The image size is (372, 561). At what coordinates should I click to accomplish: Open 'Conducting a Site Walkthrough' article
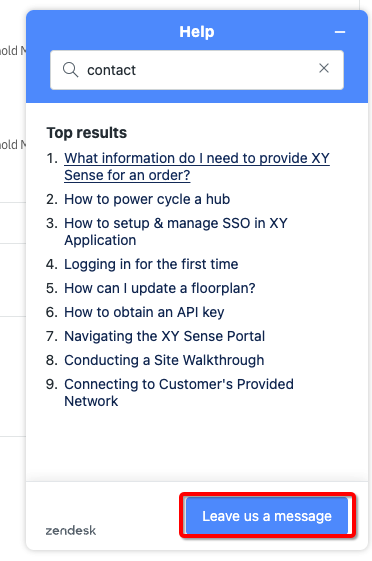pyautogui.click(x=164, y=360)
